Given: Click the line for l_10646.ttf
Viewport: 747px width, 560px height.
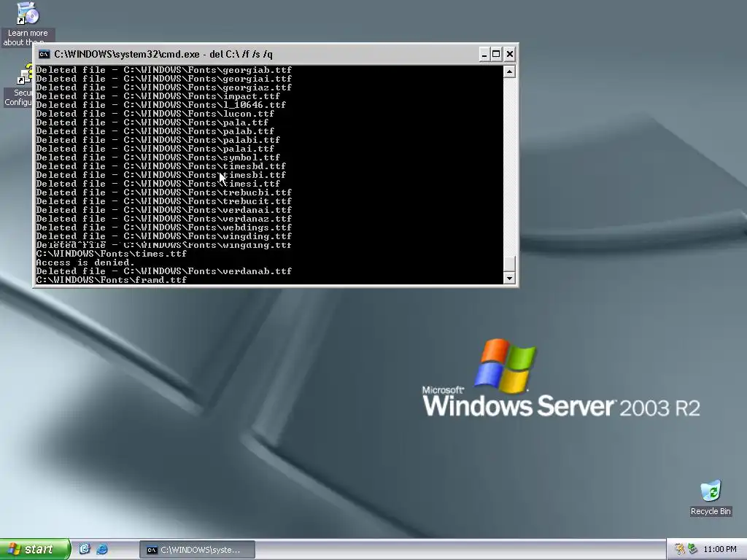Looking at the screenshot, I should 161,105.
